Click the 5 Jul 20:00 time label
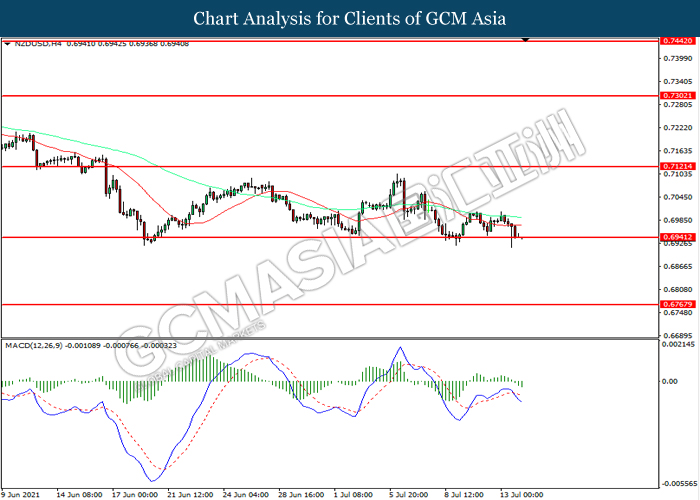Image resolution: width=700 pixels, height=500 pixels. 408,495
